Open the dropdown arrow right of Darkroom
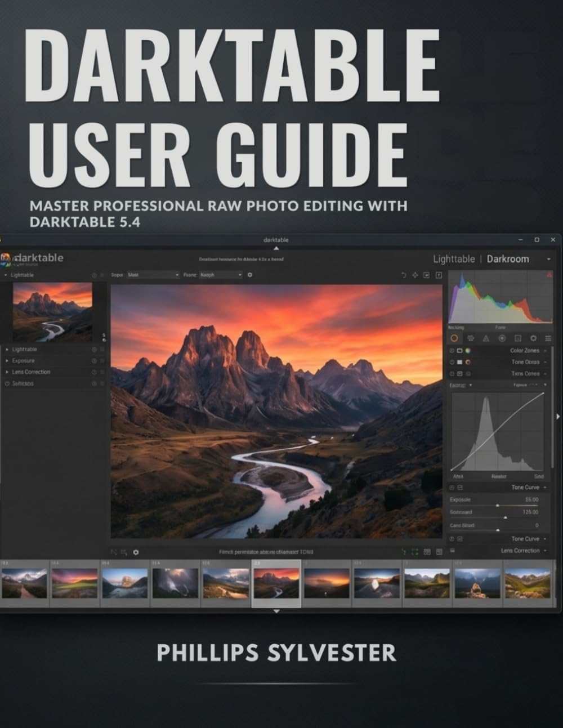This screenshot has height=728, width=563. 548,259
